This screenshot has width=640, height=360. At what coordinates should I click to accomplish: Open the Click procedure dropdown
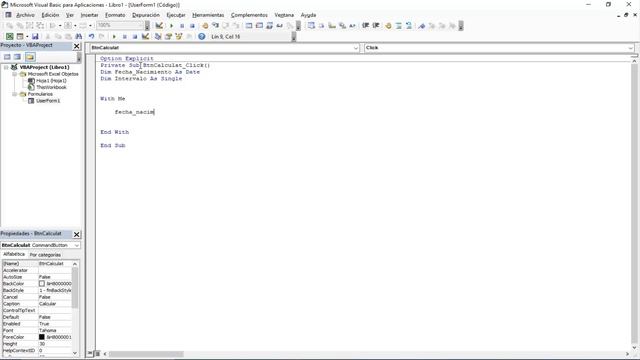click(x=631, y=48)
